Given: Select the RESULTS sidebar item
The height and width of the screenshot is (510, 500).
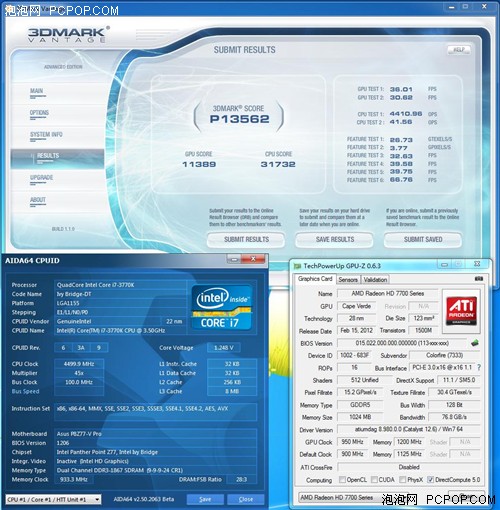Looking at the screenshot, I should pos(57,158).
